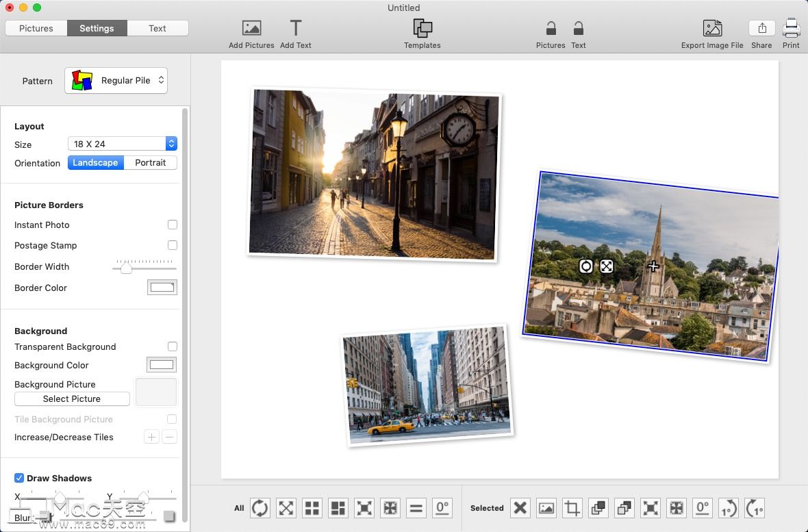The width and height of the screenshot is (808, 532).
Task: Click the shuffle rotation icon next to All
Action: pyautogui.click(x=260, y=508)
